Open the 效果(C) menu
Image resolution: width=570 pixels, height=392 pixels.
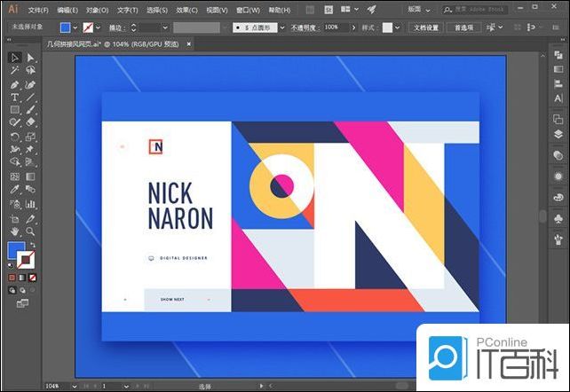coord(186,10)
